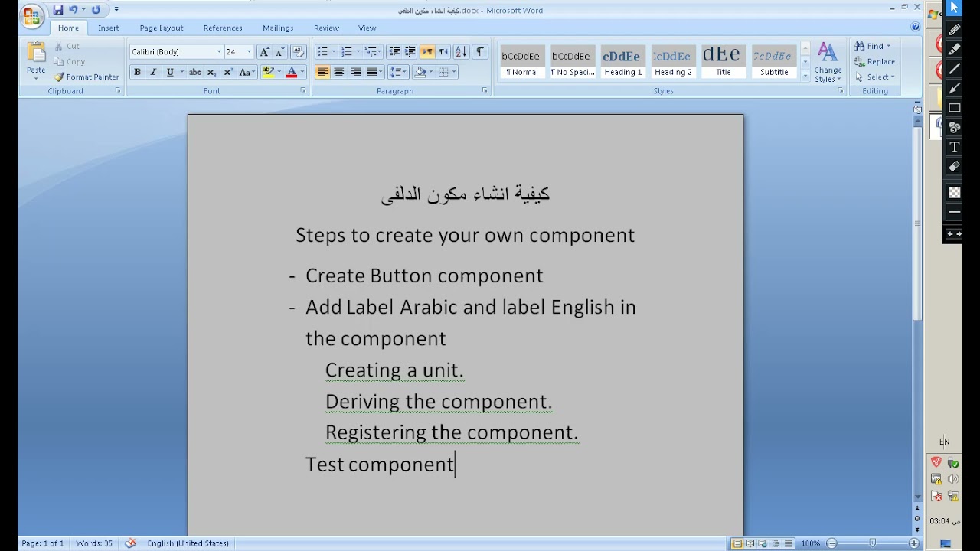Align text left
The height and width of the screenshot is (551, 980).
click(322, 72)
